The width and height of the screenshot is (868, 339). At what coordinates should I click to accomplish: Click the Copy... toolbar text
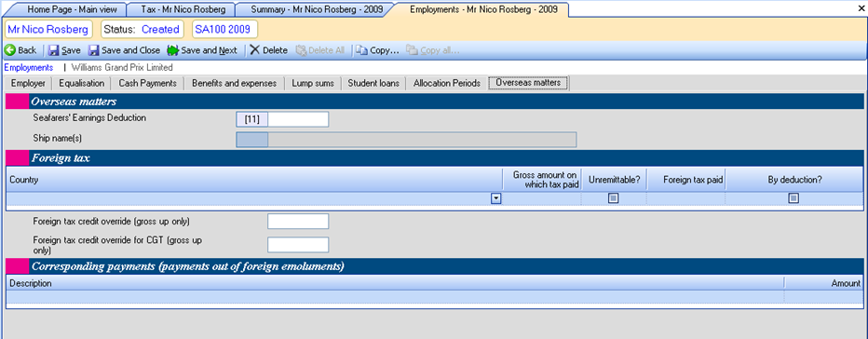(x=385, y=50)
